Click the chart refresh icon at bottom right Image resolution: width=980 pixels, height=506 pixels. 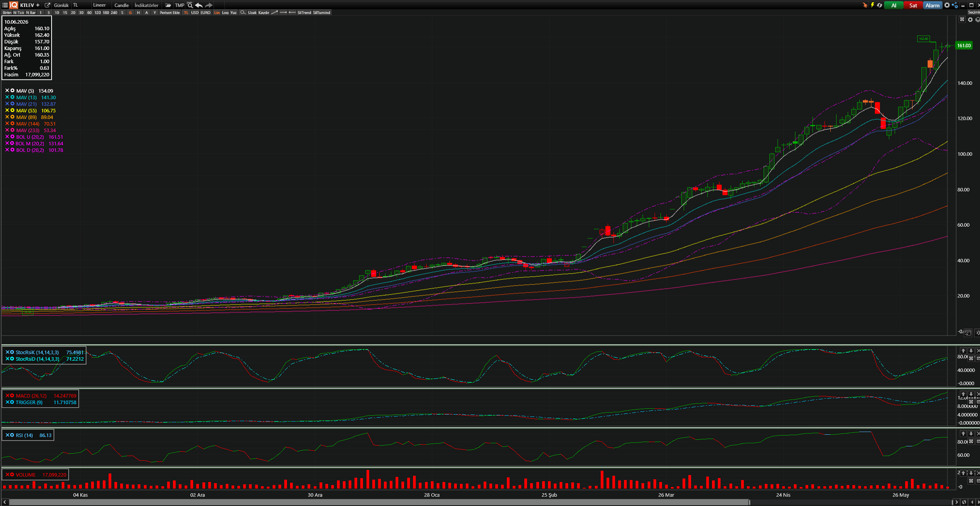coord(964,502)
